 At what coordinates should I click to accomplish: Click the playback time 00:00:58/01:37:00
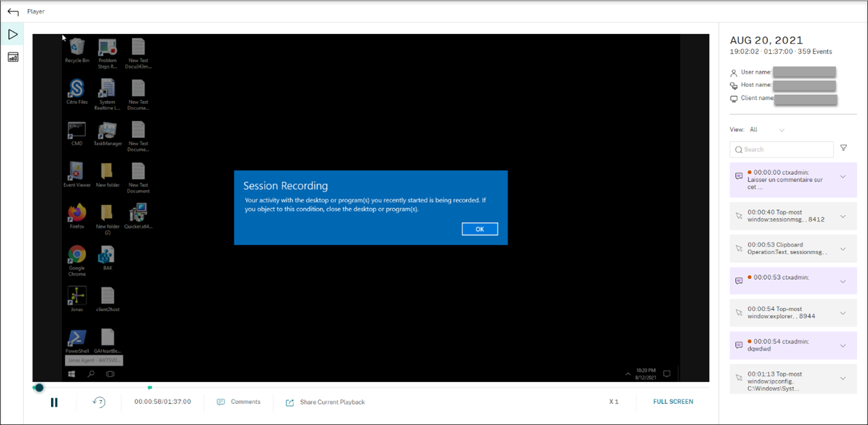[163, 402]
